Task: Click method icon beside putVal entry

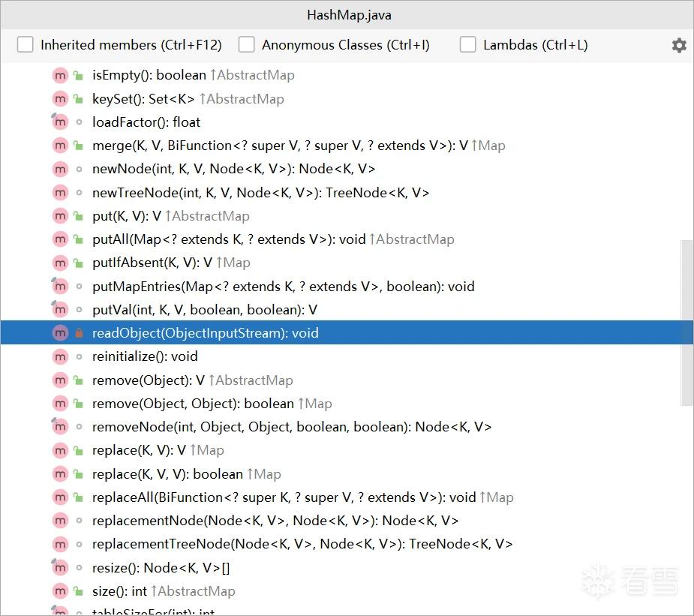Action: pyautogui.click(x=60, y=309)
